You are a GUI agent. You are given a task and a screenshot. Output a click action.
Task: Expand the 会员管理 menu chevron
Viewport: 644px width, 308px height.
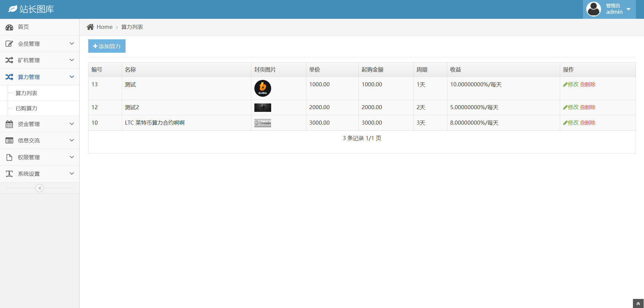(71, 44)
